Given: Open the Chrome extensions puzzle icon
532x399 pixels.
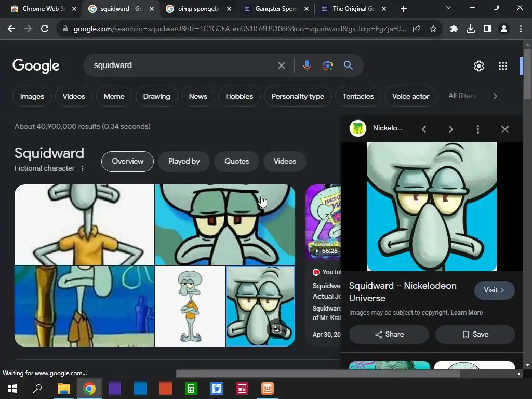Looking at the screenshot, I should click(x=454, y=29).
